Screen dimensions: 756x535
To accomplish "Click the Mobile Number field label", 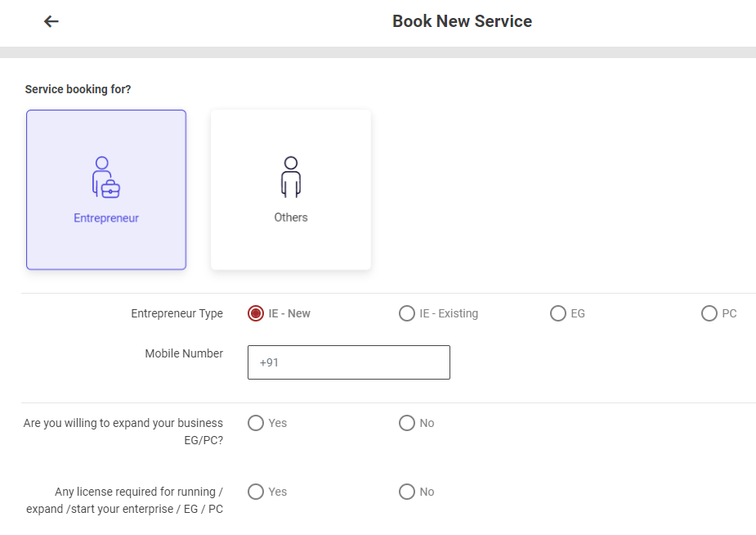I will coord(184,353).
